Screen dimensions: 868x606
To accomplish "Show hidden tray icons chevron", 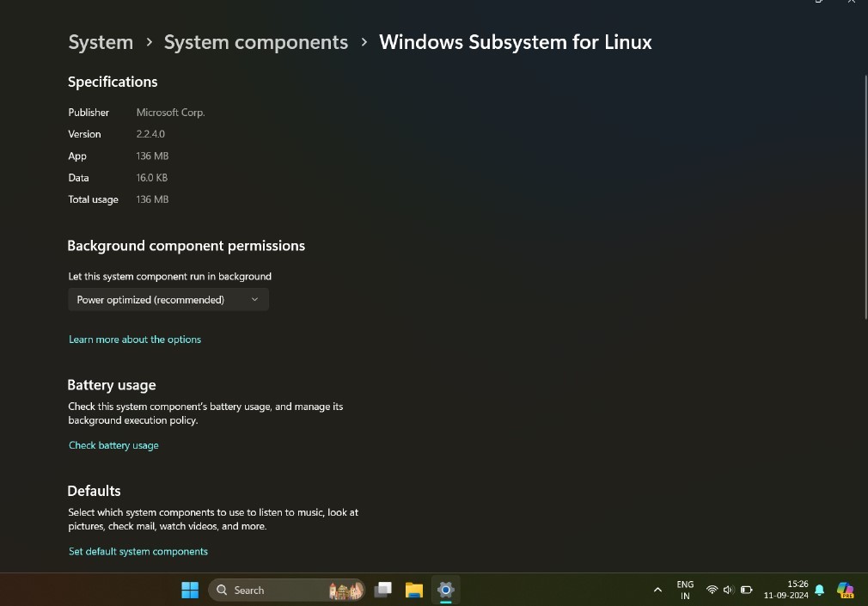I will 657,590.
